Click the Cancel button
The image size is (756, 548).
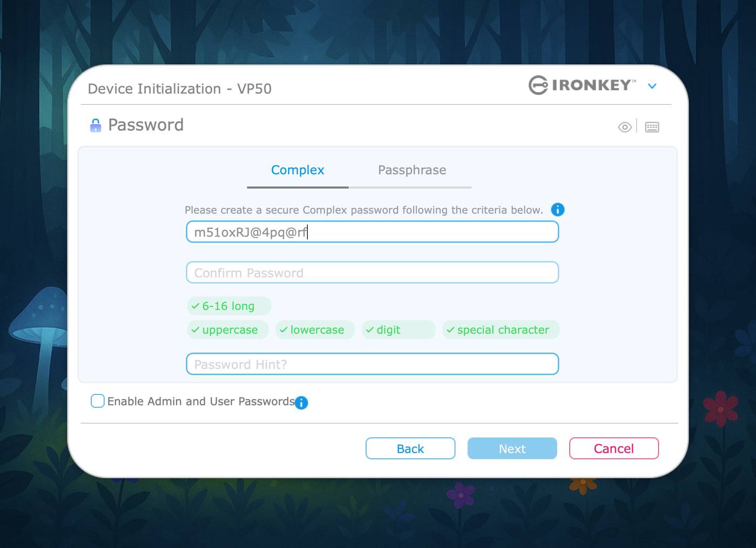tap(614, 449)
